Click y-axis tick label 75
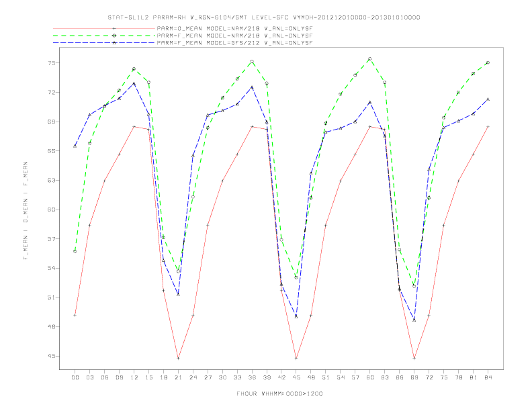 (52, 63)
